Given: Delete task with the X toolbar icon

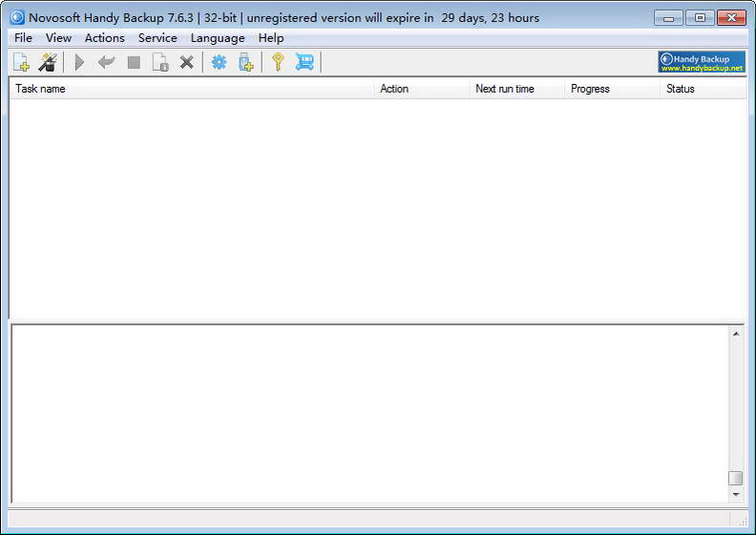Looking at the screenshot, I should 186,62.
